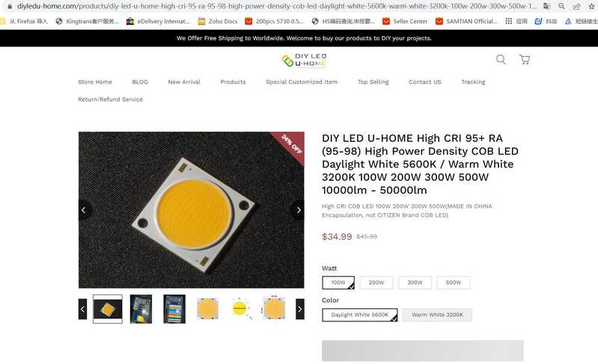598x364 pixels.
Task: Select the 500W watt option
Action: click(453, 283)
